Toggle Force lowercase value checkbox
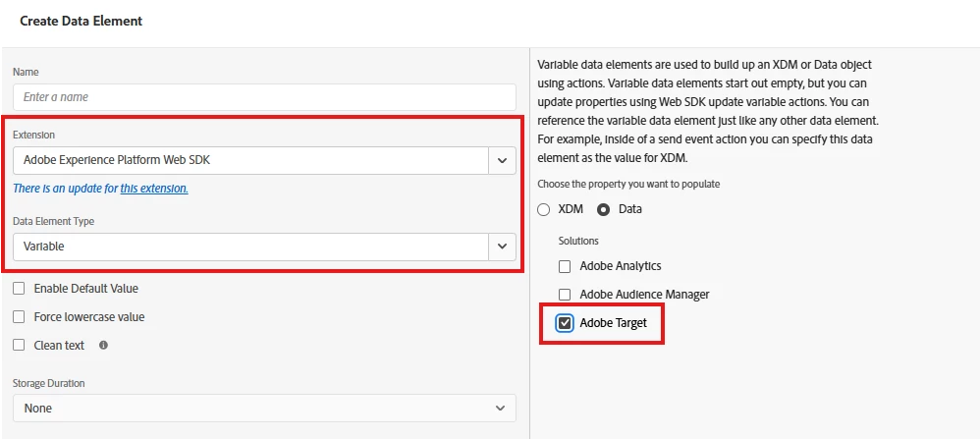Screen dimensions: 980x439 pos(19,317)
